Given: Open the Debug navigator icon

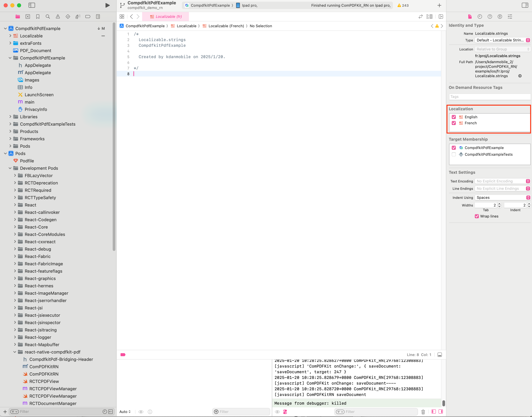Looking at the screenshot, I should click(78, 17).
